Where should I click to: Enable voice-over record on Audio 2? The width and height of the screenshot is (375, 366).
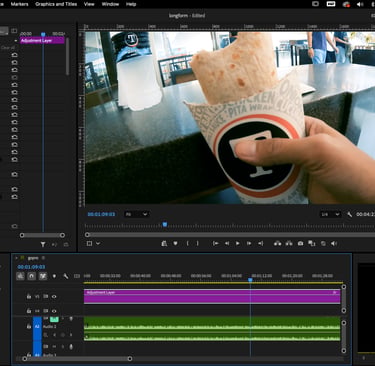pyautogui.click(x=71, y=319)
